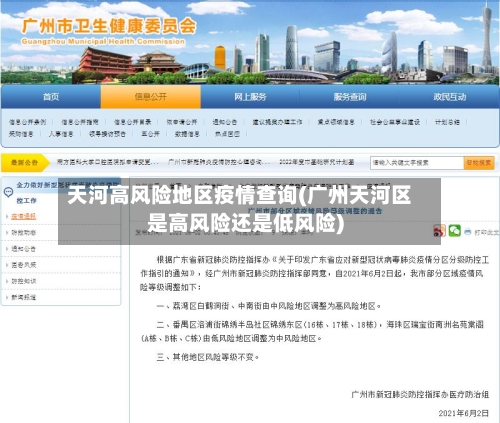Select 通知公告 in the left sidebar
The width and height of the screenshot is (500, 423).
23,249
